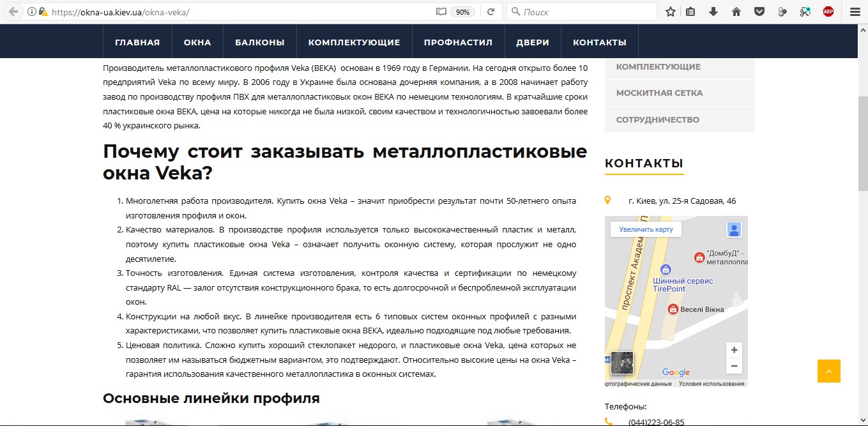Reset the 90% zoom level badge
This screenshot has width=868, height=426.
coord(462,11)
